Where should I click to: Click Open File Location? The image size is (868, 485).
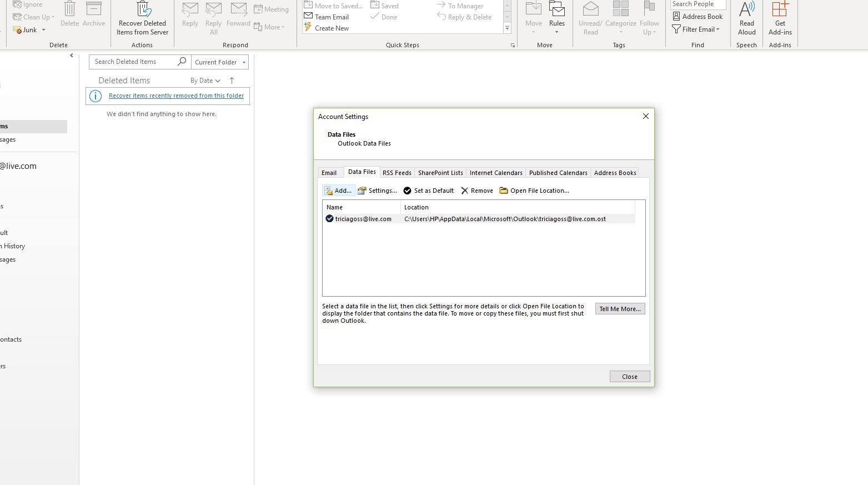pos(534,191)
